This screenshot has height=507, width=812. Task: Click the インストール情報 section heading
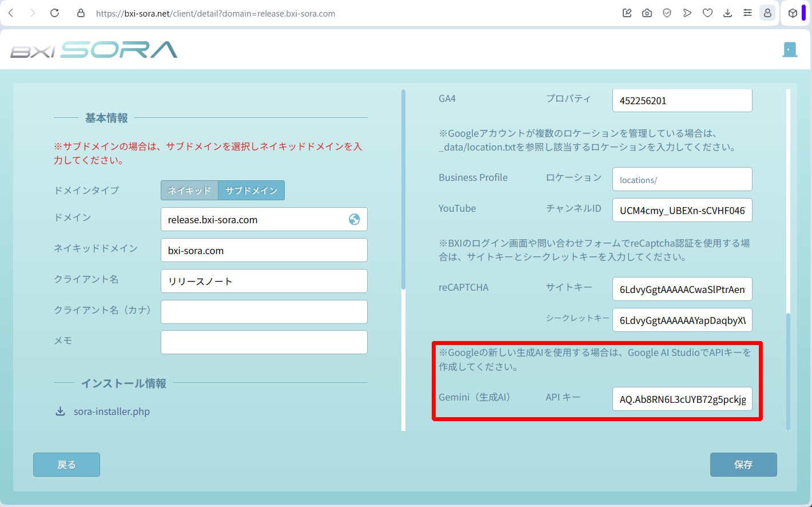[124, 383]
